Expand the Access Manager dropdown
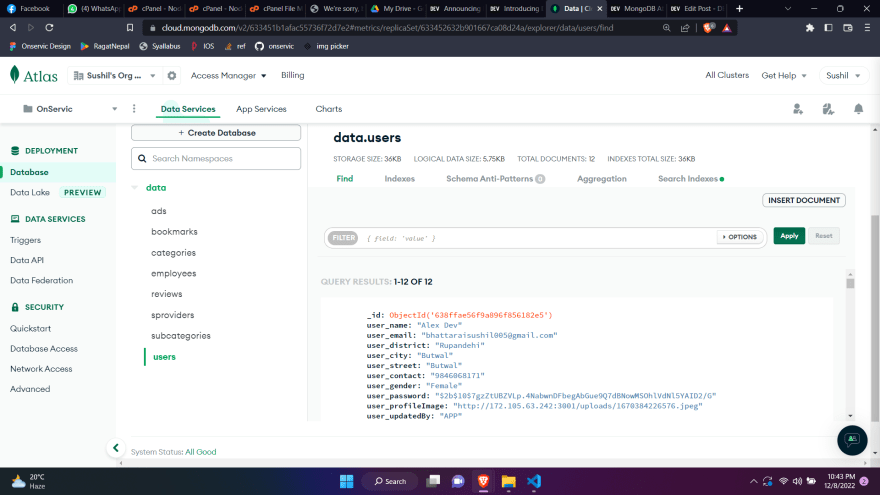The image size is (880, 495). pyautogui.click(x=228, y=75)
